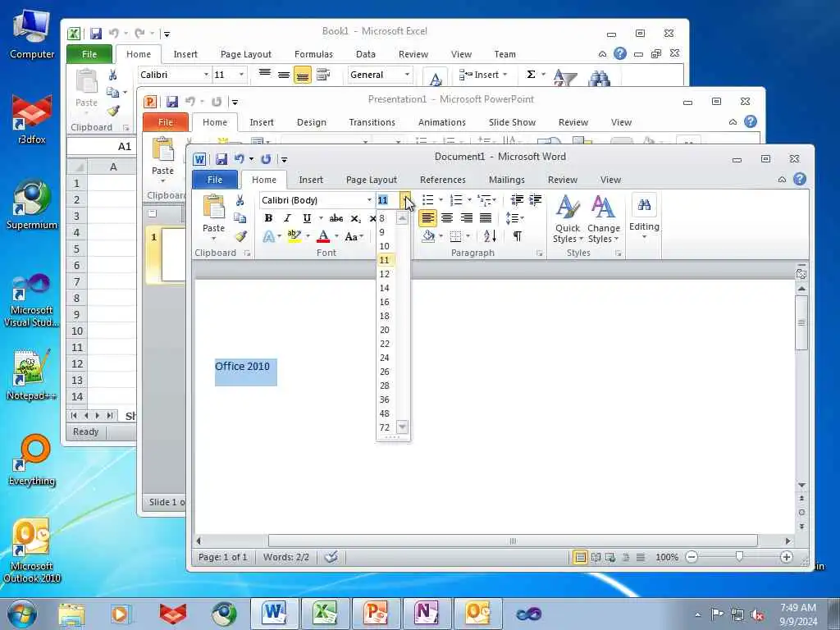Select font size 72 from list
The height and width of the screenshot is (630, 840).
(x=385, y=427)
